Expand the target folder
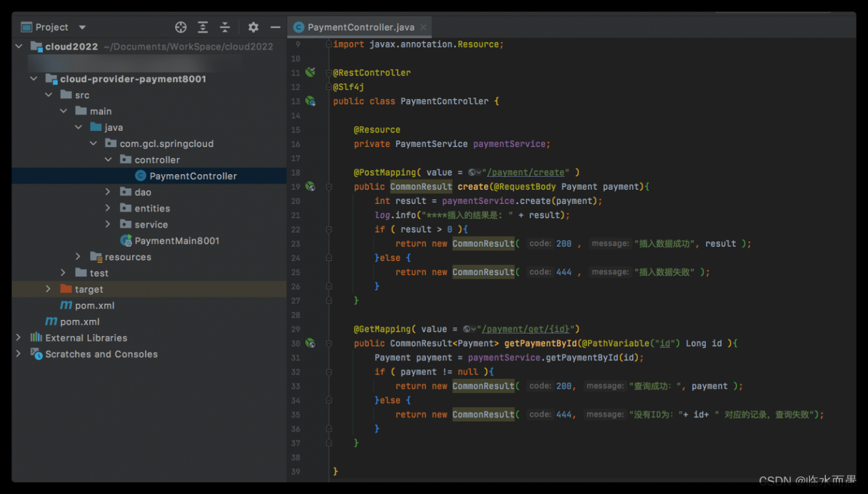Screen dimensions: 868x494 [49, 289]
